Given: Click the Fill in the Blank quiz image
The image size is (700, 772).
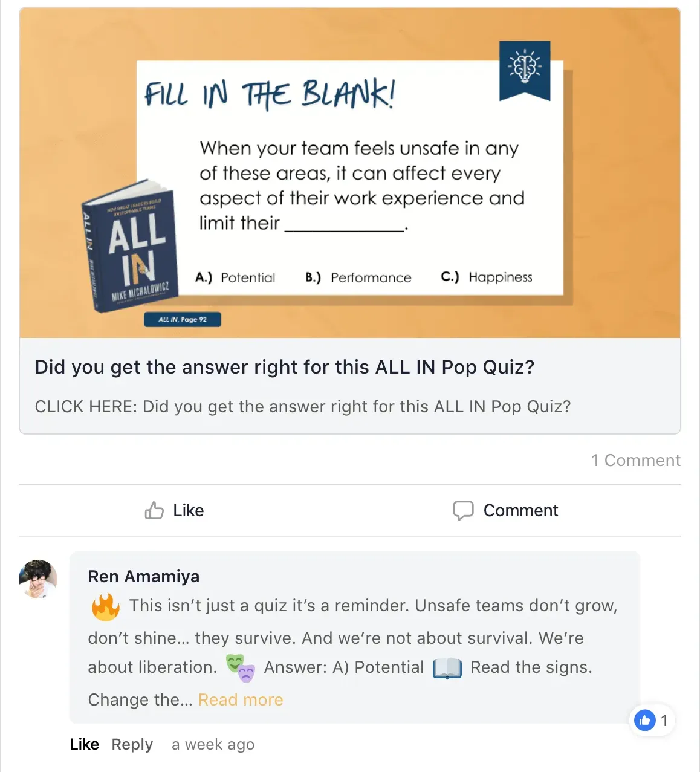Looking at the screenshot, I should [x=350, y=173].
